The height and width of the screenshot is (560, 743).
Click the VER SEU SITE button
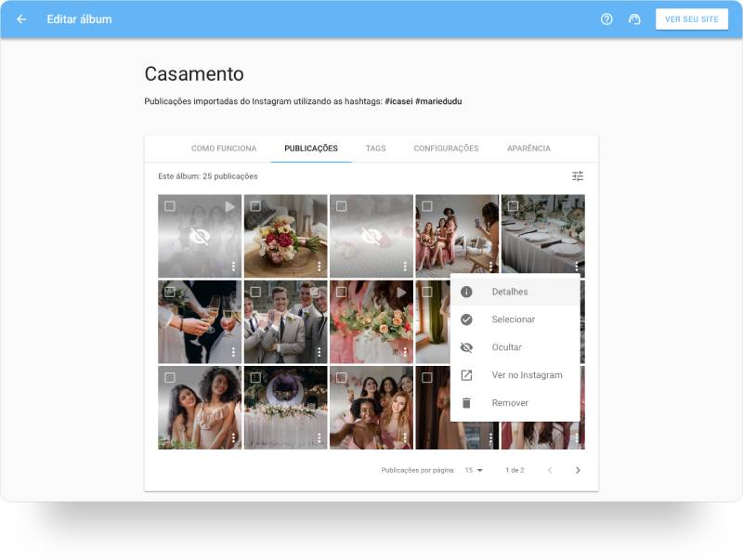click(692, 19)
